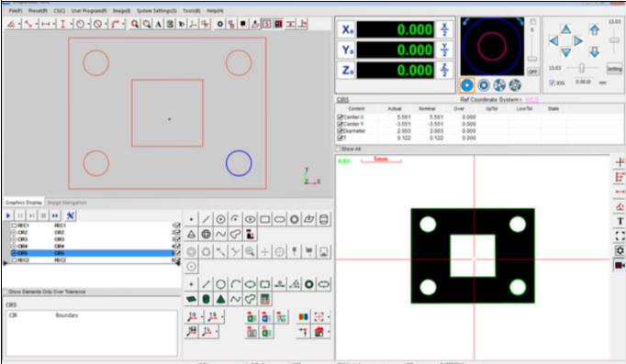Open dropdown beside crosshair target icon

329,317
